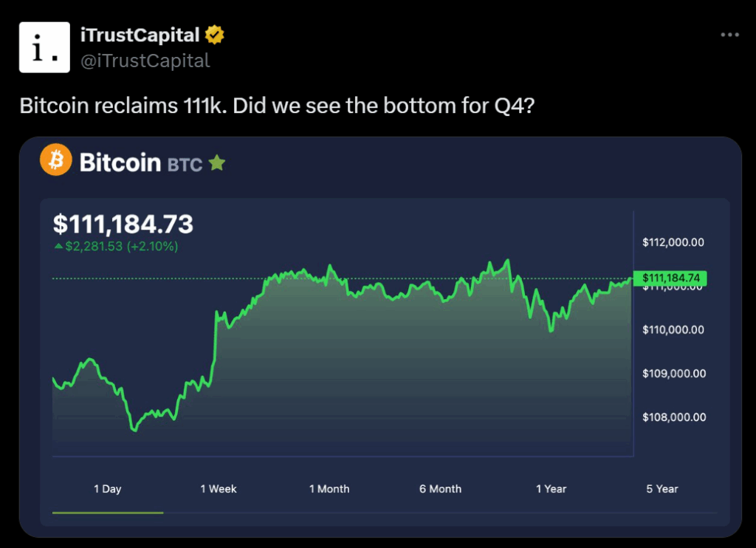The width and height of the screenshot is (756, 548).
Task: Click the iTrustCapital profile avatar
Action: tap(44, 47)
